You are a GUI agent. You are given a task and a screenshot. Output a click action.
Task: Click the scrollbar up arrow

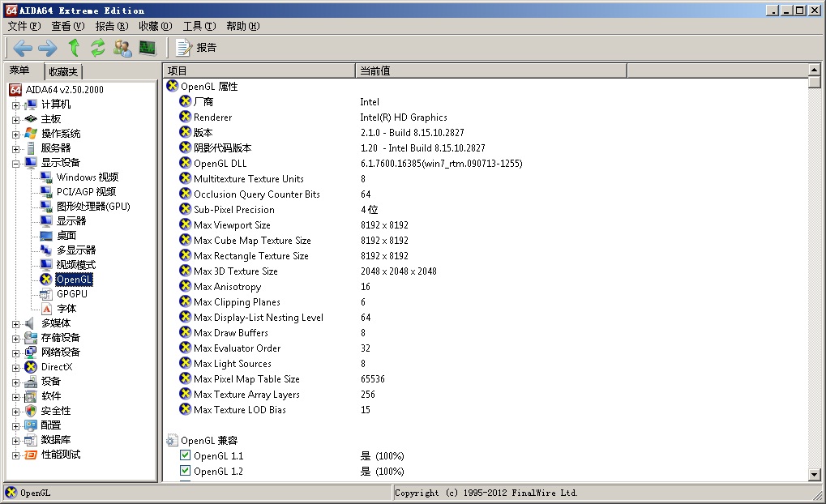tap(815, 70)
